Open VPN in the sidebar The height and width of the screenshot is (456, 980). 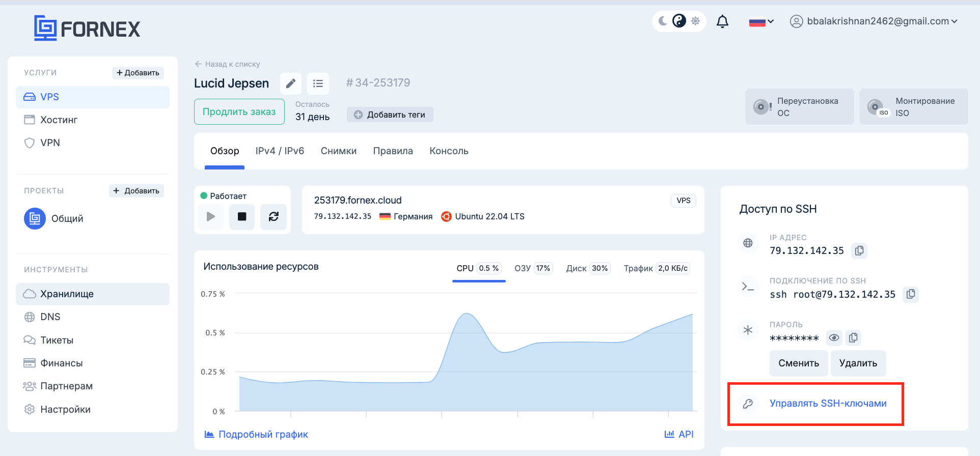click(93, 143)
